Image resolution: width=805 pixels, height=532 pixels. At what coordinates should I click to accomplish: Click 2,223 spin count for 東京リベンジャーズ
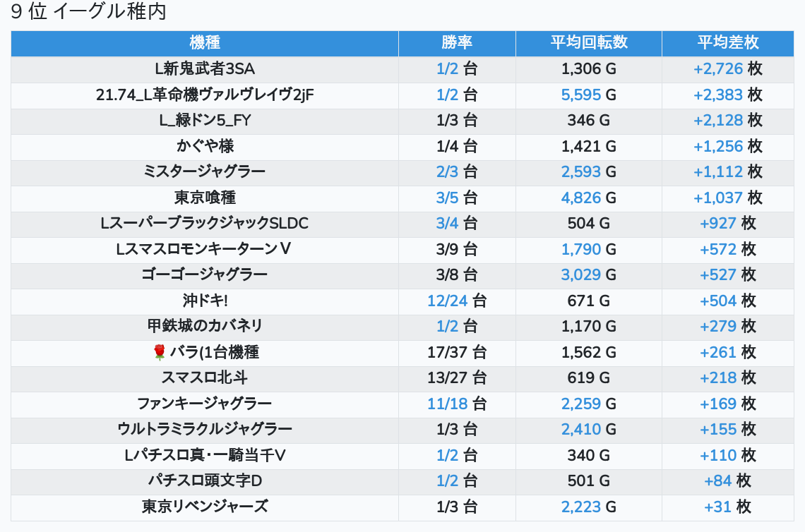[x=580, y=507]
